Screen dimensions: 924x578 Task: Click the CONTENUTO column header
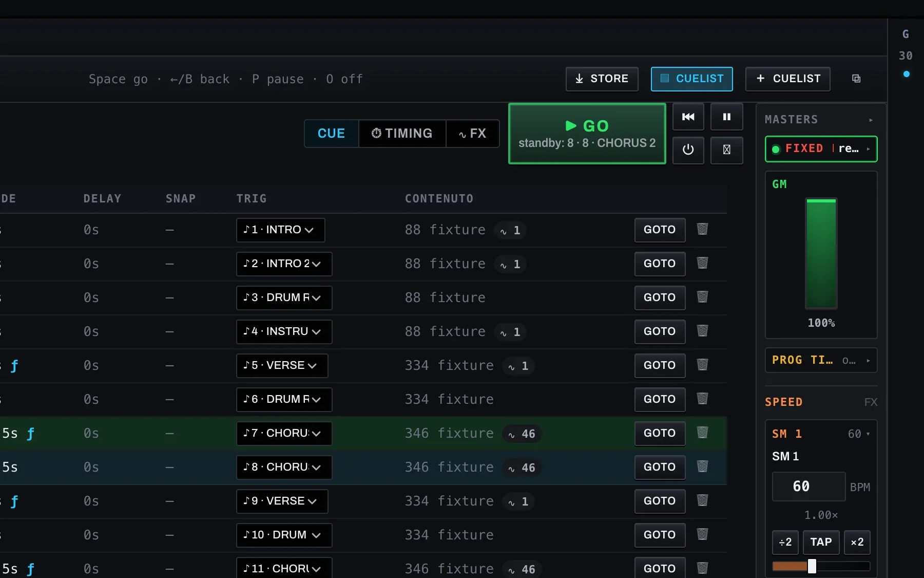click(439, 199)
